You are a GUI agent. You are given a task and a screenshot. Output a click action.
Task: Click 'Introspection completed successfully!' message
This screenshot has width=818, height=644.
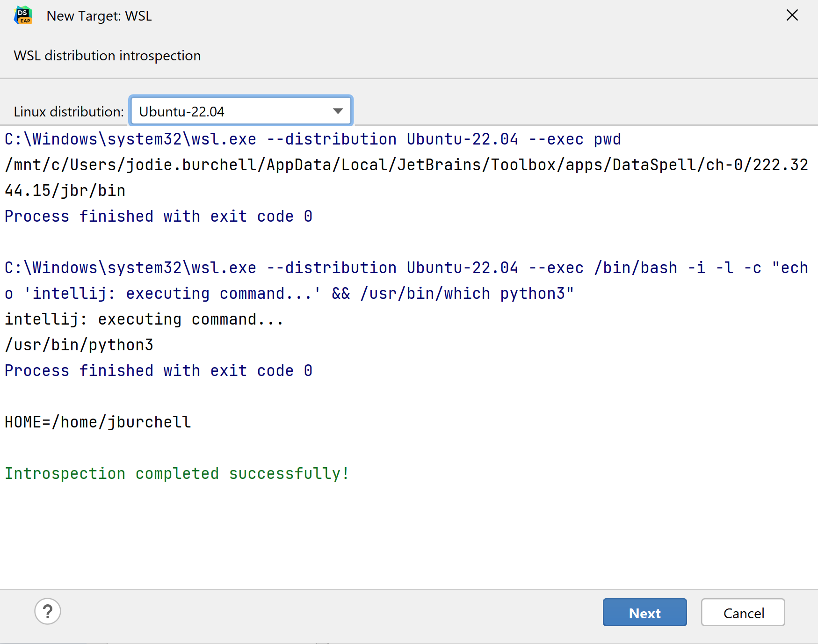click(177, 474)
